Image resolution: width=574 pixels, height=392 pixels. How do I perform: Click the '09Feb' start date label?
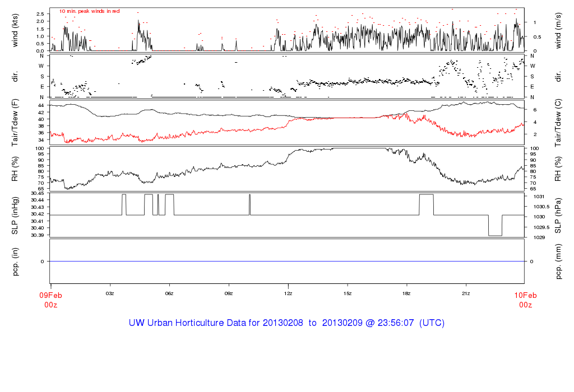pos(51,296)
